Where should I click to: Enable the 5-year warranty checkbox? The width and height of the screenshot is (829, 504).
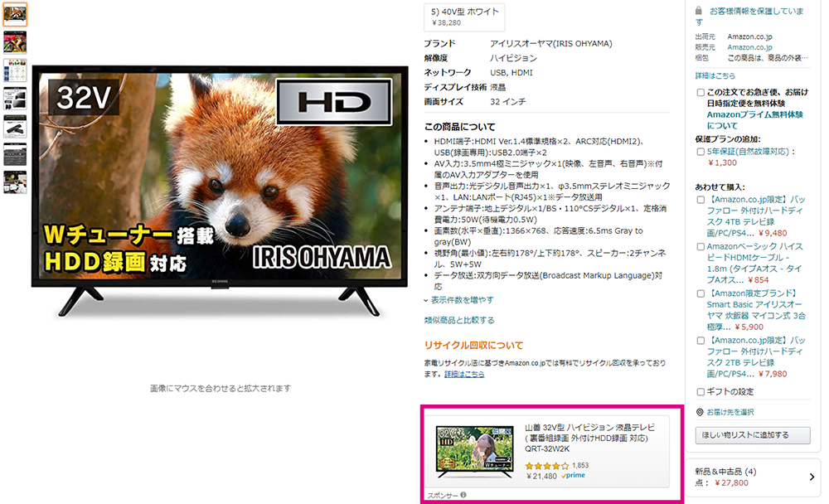(701, 152)
